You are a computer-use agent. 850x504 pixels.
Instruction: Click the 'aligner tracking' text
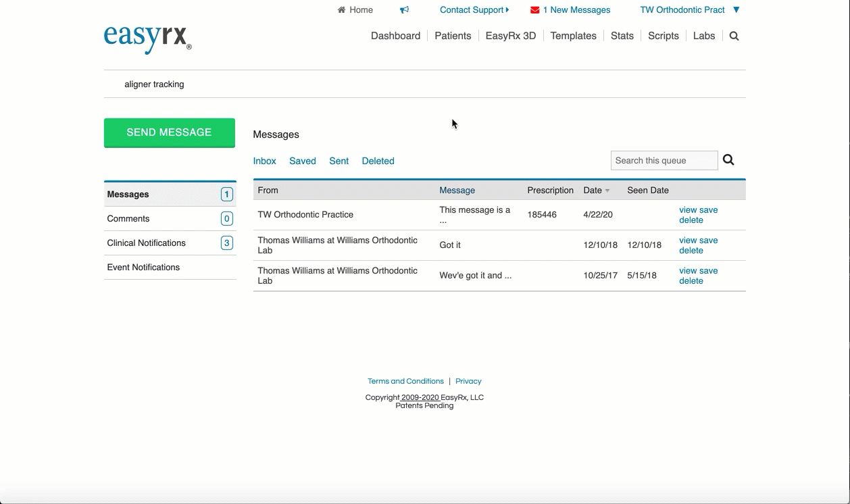(154, 84)
